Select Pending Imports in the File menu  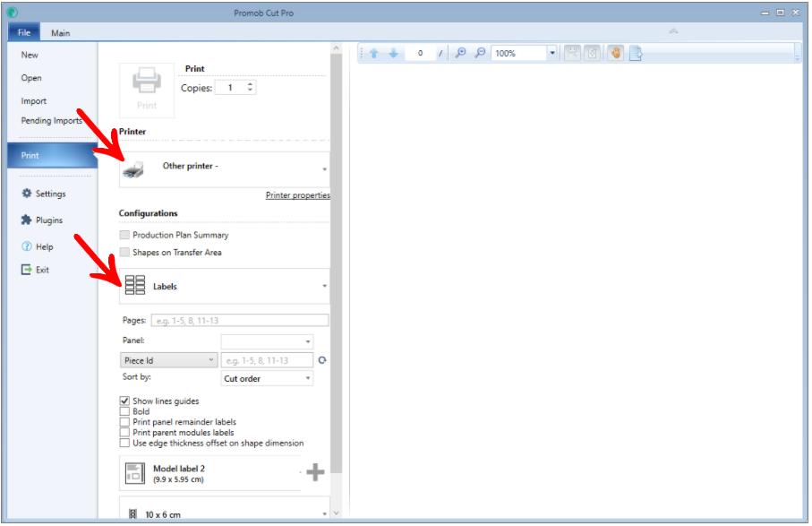51,120
